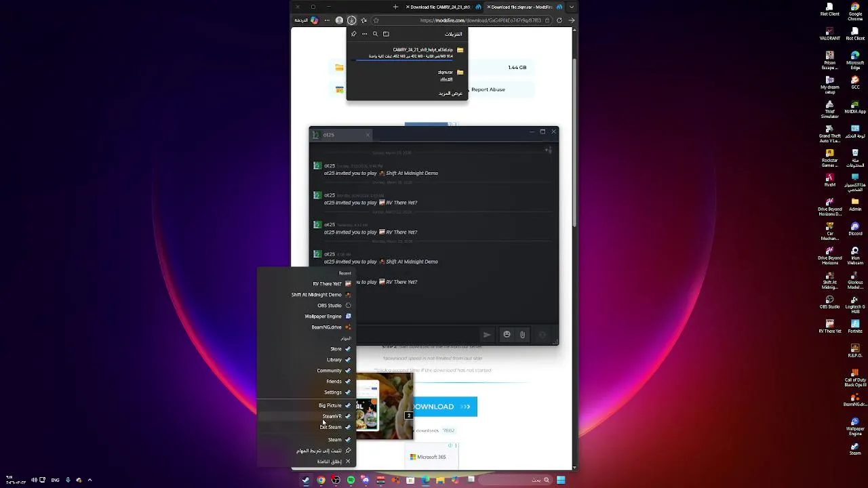Screen dimensions: 868x488
Task: Open Call of Duty Black Ops III shortcut
Action: pyautogui.click(x=855, y=378)
